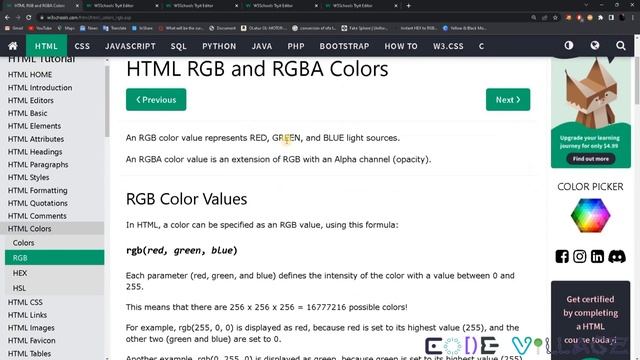Viewport: 640px width, 360px height.
Task: Open HTML HOME in the sidebar
Action: click(30, 75)
